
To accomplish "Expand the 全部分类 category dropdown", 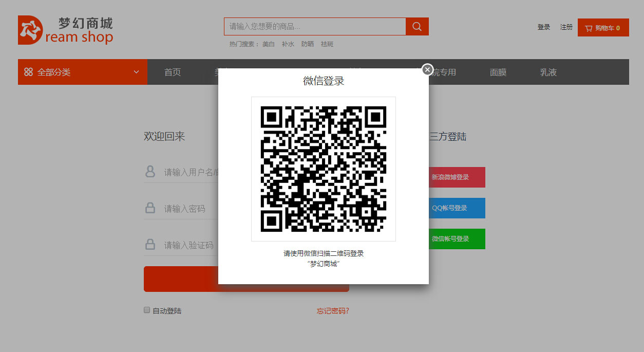I will click(83, 72).
